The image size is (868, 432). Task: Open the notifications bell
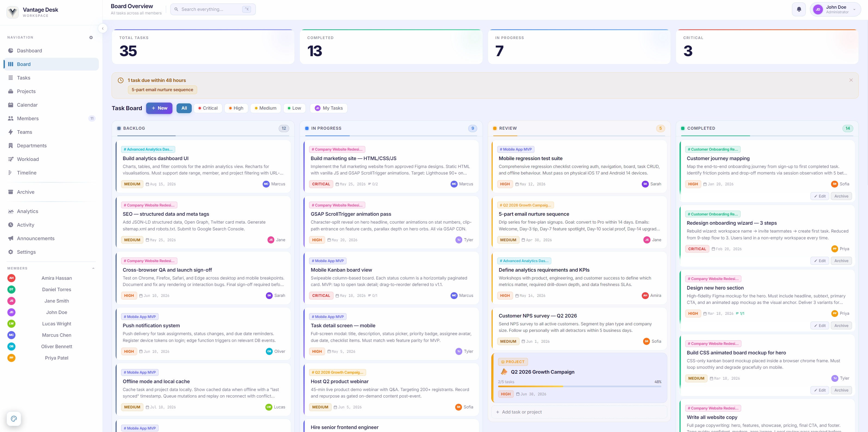coord(798,9)
